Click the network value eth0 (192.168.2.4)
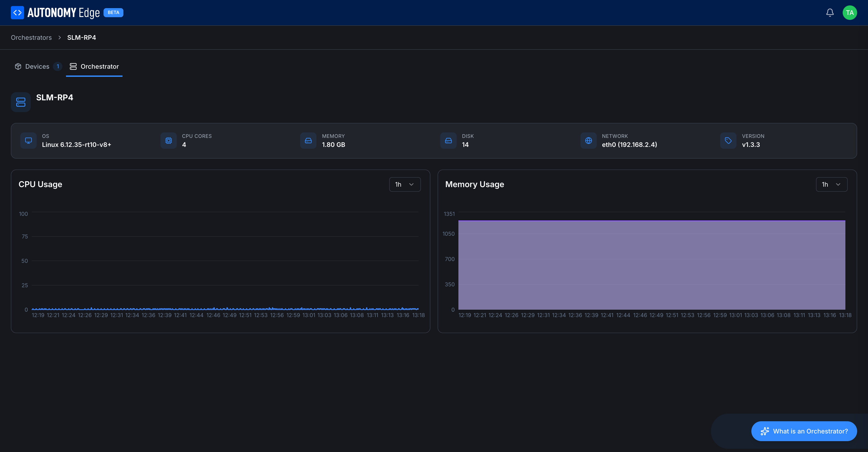The height and width of the screenshot is (452, 868). point(630,144)
